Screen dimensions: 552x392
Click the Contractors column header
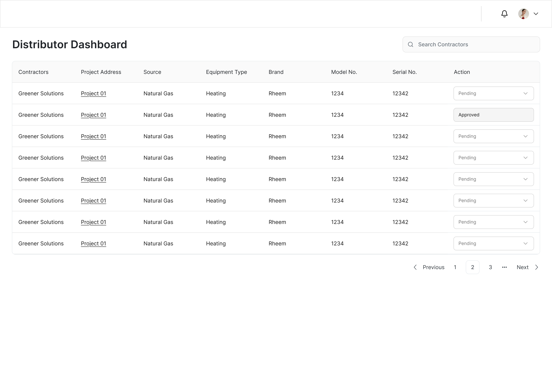pos(33,72)
